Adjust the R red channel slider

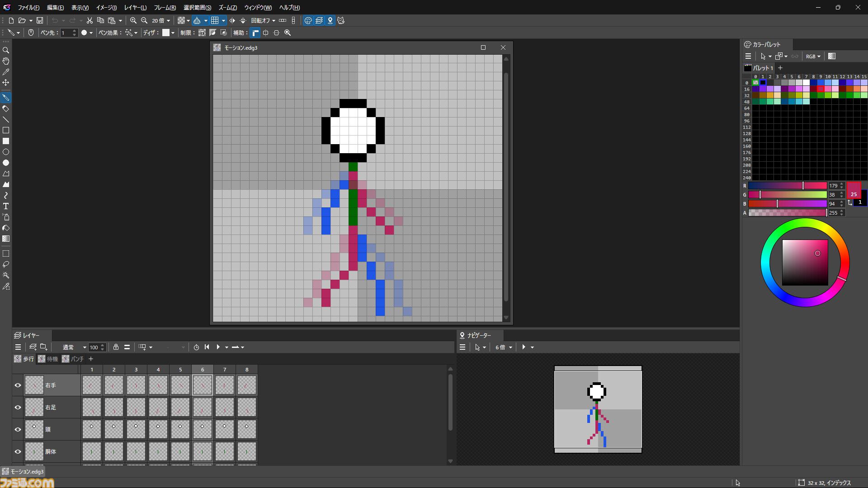(x=788, y=186)
